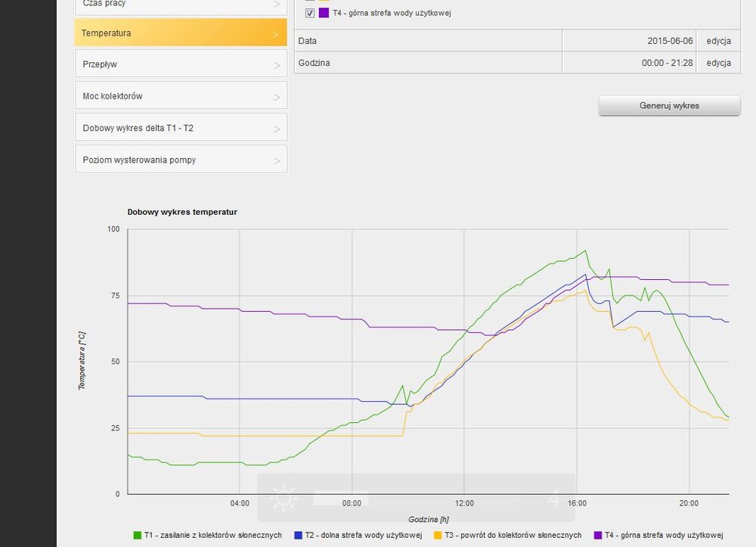
Task: Click the blue T2 legend marker below the chart
Action: click(298, 536)
